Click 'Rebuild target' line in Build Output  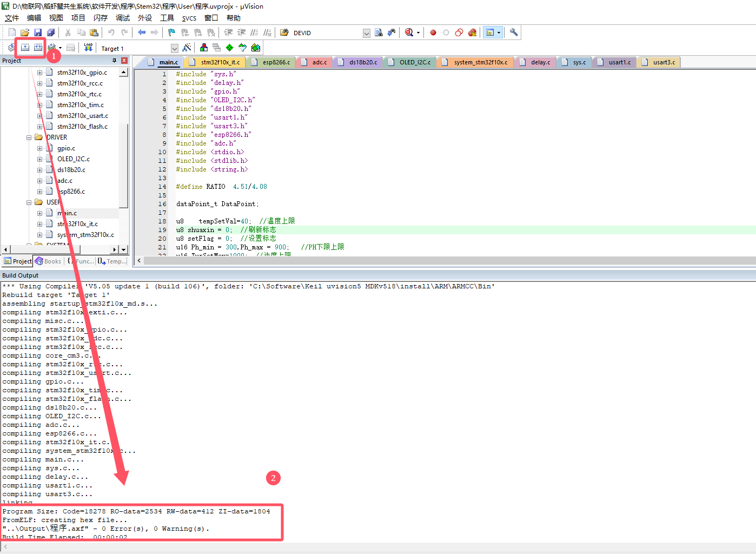(56, 295)
